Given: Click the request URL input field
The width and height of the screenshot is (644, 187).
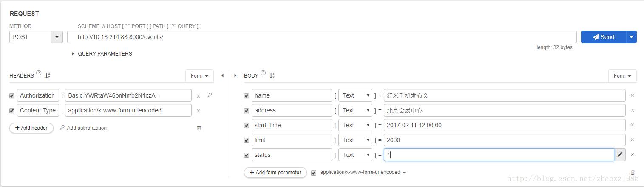Looking at the screenshot, I should point(322,37).
